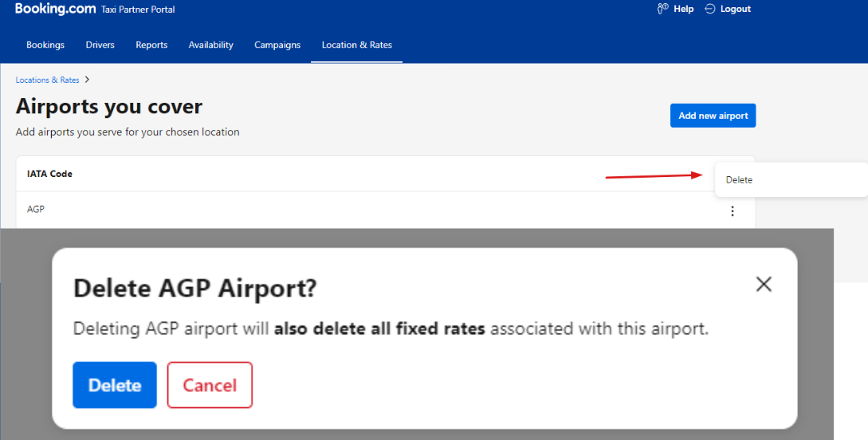Image resolution: width=868 pixels, height=440 pixels.
Task: Open the Campaigns tab
Action: click(x=277, y=45)
